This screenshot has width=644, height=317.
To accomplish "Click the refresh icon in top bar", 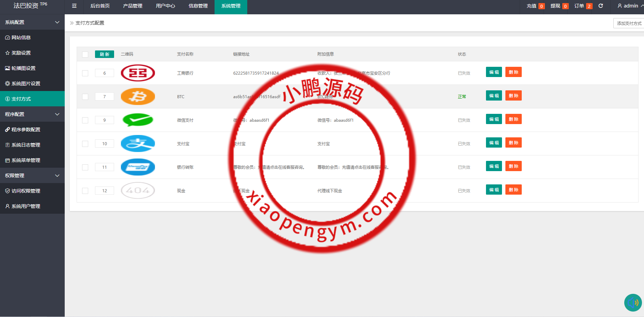I will pyautogui.click(x=601, y=5).
